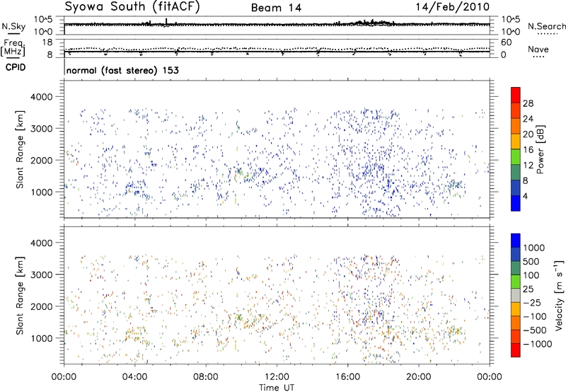566x392 pixels.
Task: Click the "500" label on velocity colorbar
Action: [531, 262]
